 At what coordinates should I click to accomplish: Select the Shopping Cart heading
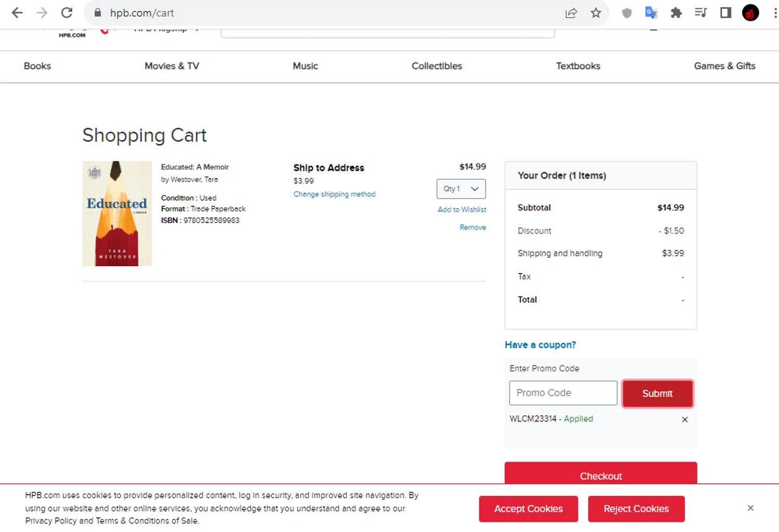(144, 135)
